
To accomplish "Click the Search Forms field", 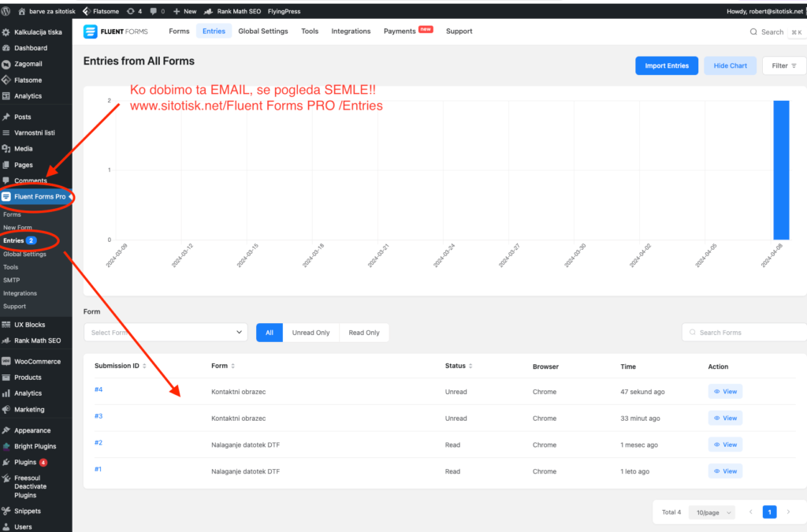I will [x=744, y=333].
